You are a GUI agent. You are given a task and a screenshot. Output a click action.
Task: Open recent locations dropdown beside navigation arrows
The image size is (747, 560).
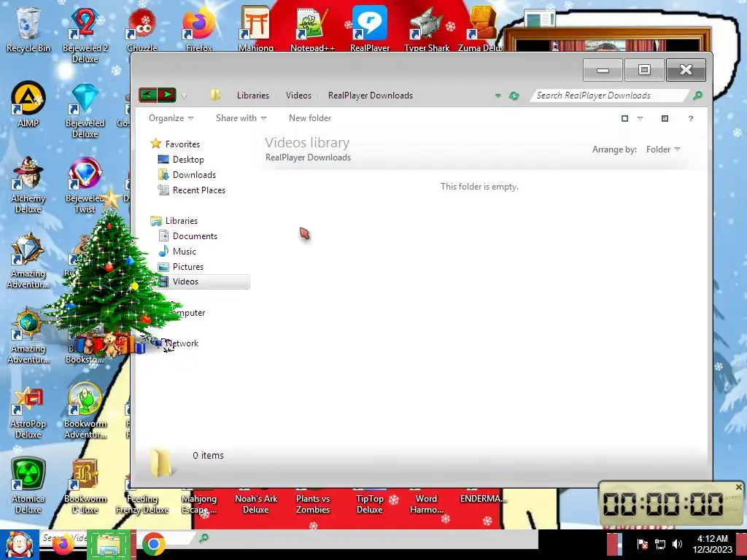coord(184,96)
